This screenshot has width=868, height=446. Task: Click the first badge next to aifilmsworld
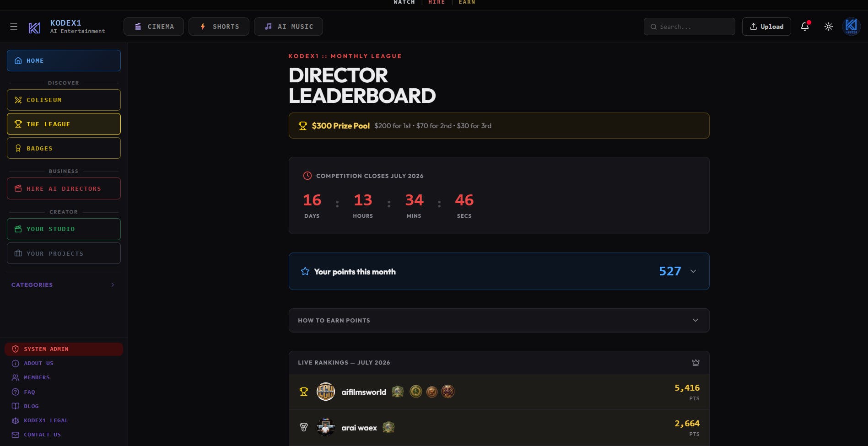pos(398,392)
